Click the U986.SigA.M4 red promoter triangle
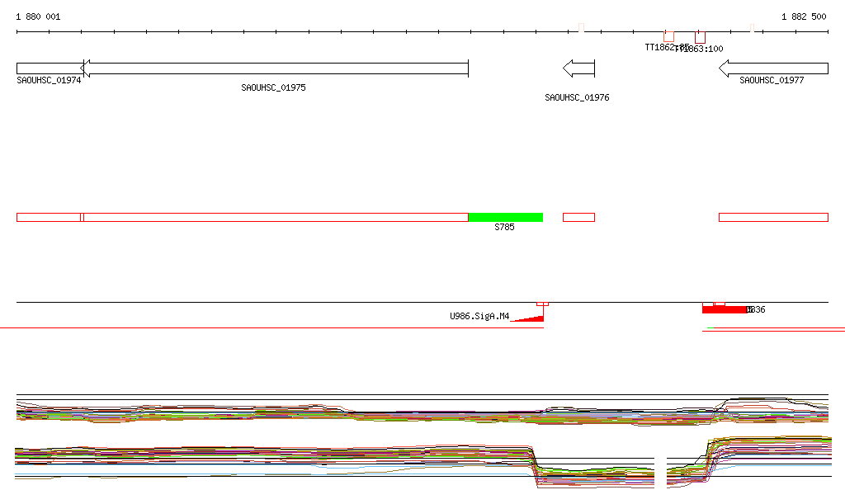The image size is (845, 504). pyautogui.click(x=532, y=317)
